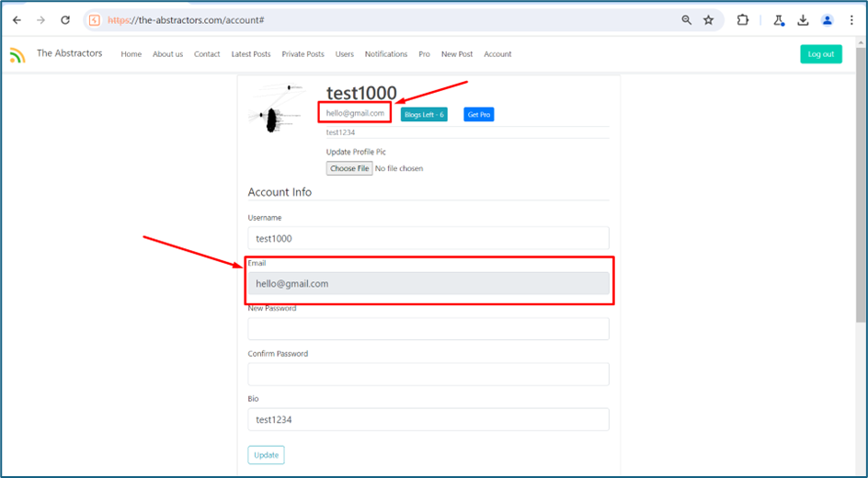Open the Extensions puzzle icon
This screenshot has height=478, width=868.
pyautogui.click(x=742, y=20)
